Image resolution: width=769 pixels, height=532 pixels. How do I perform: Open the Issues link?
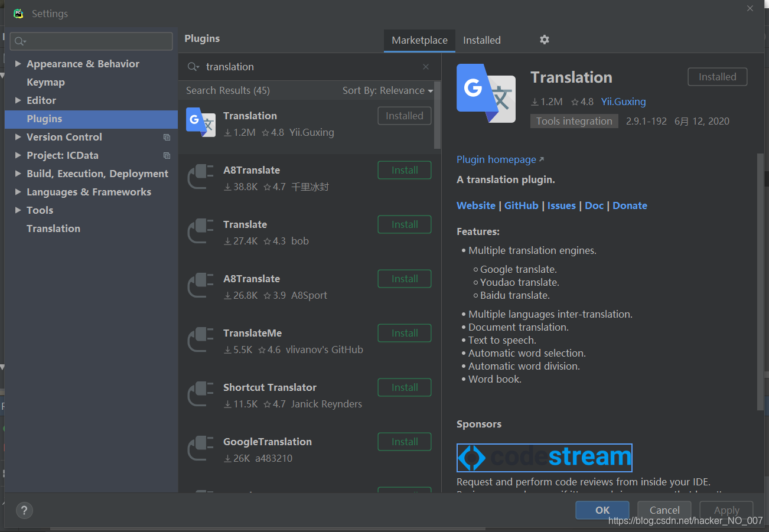(562, 205)
